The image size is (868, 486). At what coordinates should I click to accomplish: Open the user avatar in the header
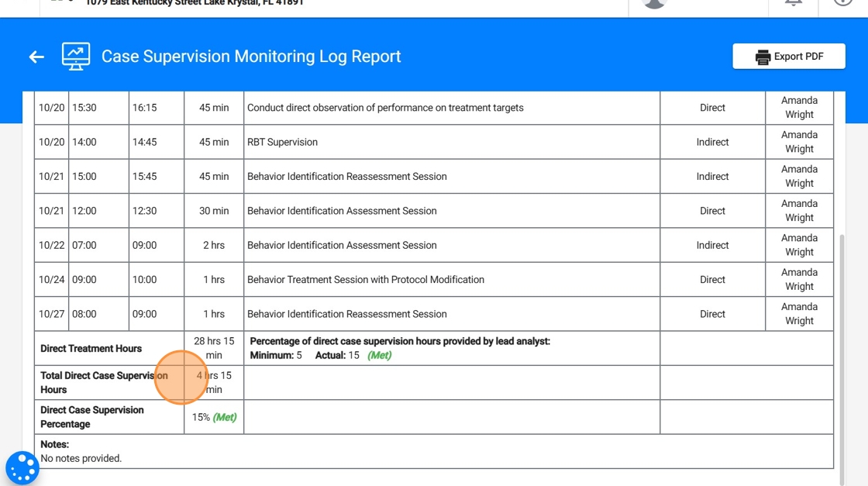click(x=654, y=3)
